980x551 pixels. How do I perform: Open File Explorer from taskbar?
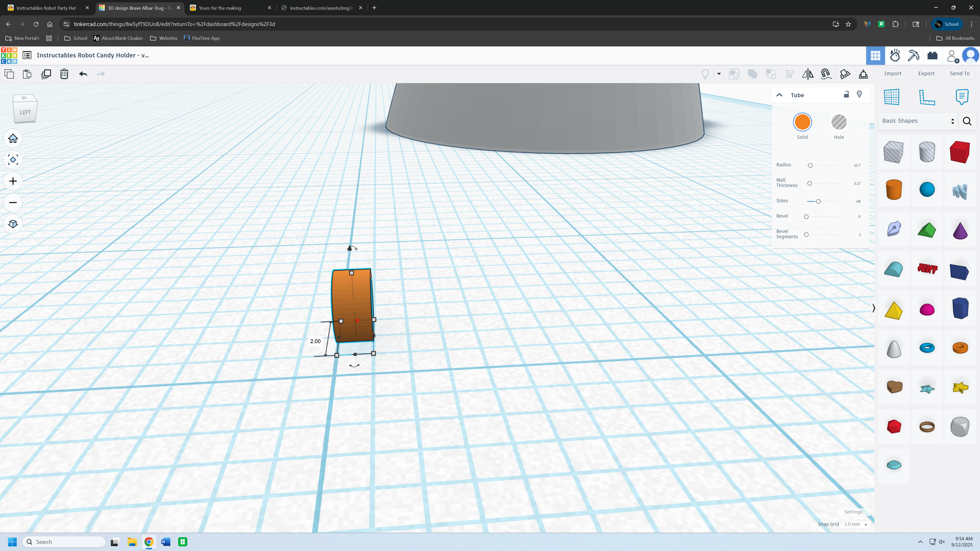tap(131, 542)
